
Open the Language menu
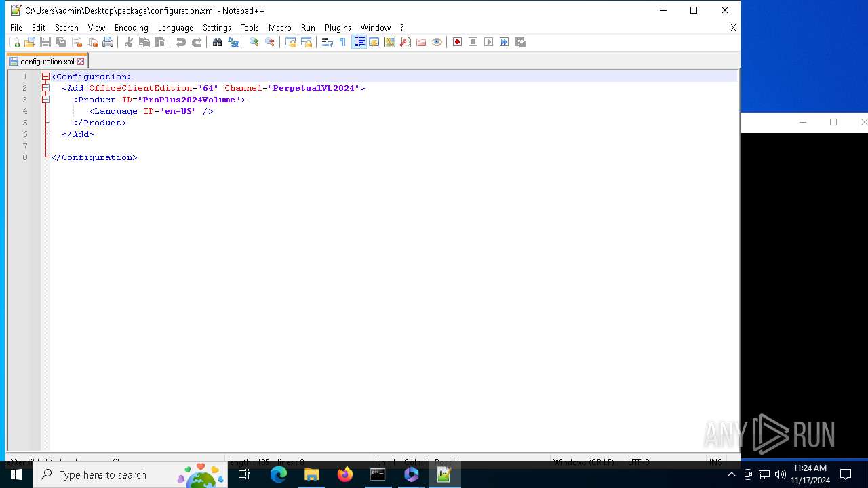tap(176, 28)
